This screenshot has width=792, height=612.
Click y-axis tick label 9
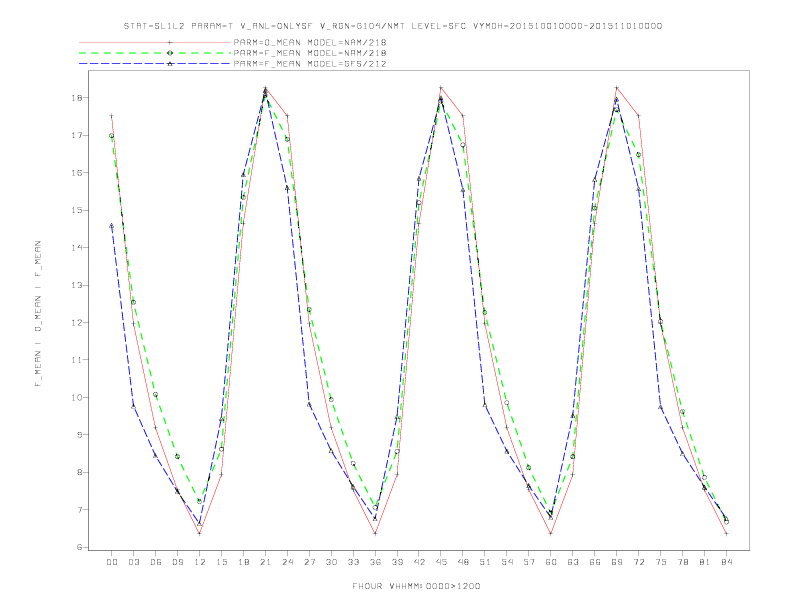tap(80, 435)
